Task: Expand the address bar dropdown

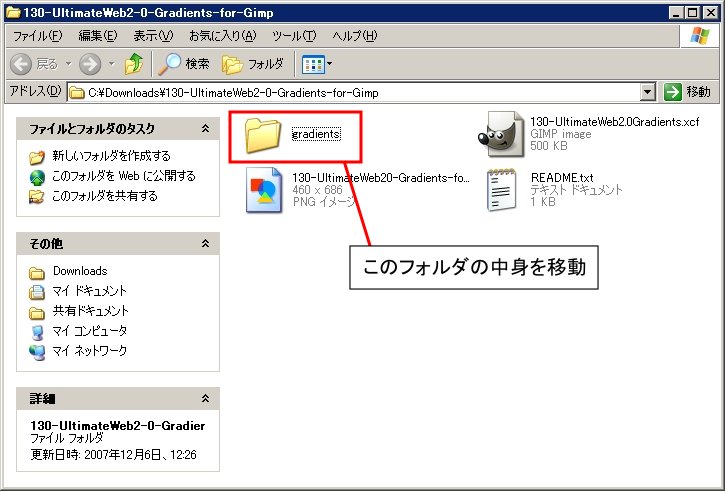Action: (648, 92)
